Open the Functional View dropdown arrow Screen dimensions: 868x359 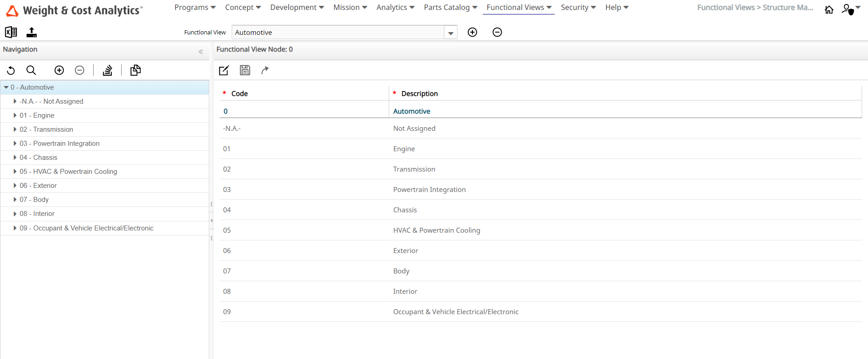(x=450, y=33)
